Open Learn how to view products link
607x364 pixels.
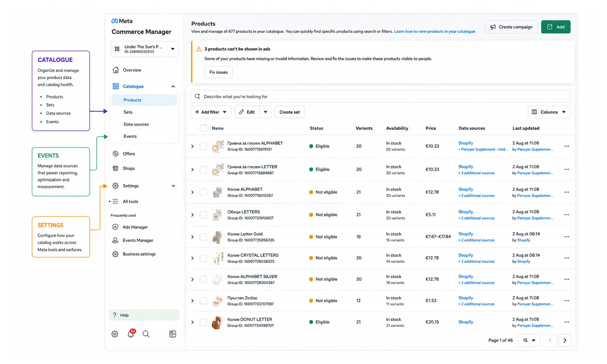(435, 31)
